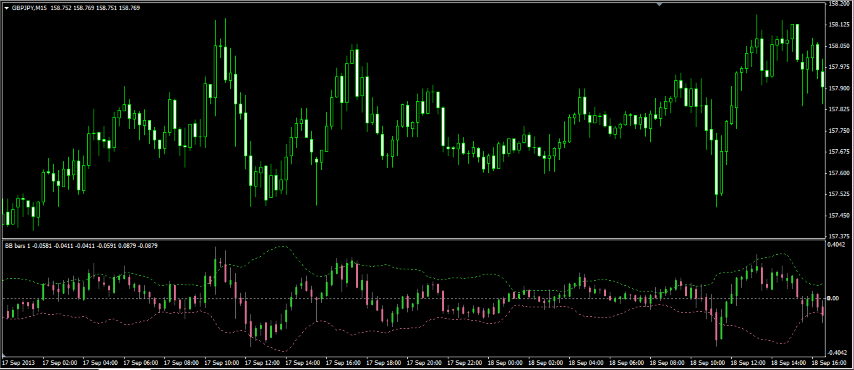Click the 157.375 price scale level
The width and height of the screenshot is (854, 370).
pyautogui.click(x=839, y=236)
